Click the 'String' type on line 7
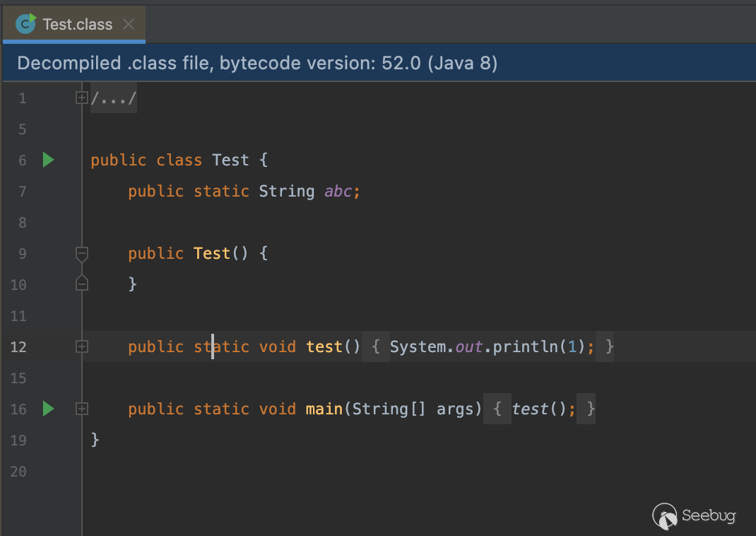This screenshot has height=536, width=756. (x=286, y=191)
